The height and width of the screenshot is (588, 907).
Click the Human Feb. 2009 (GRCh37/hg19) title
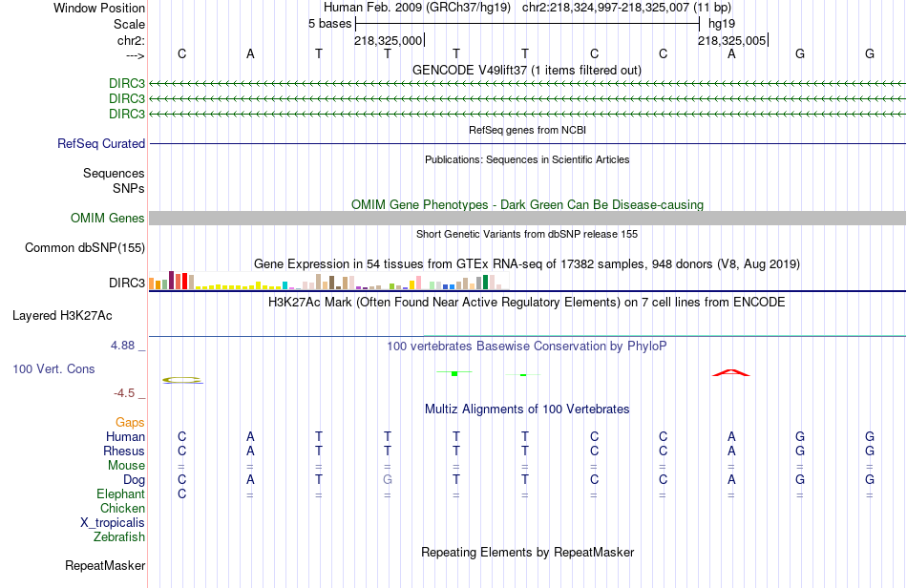point(417,8)
